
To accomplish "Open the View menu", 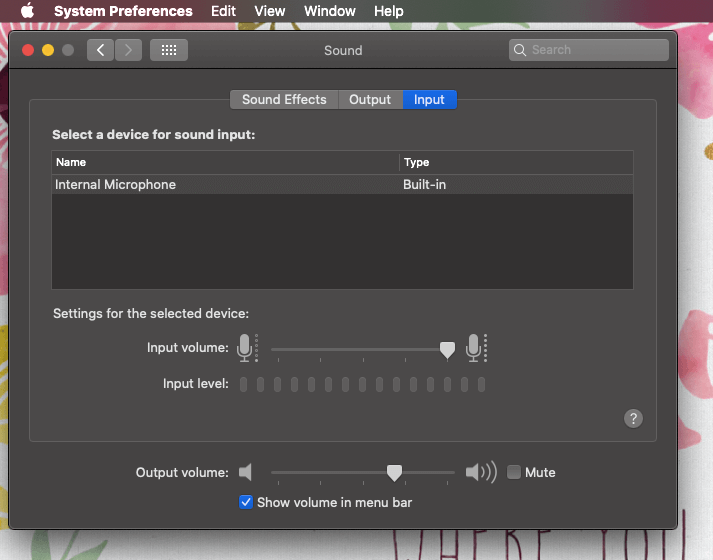I will (x=270, y=11).
